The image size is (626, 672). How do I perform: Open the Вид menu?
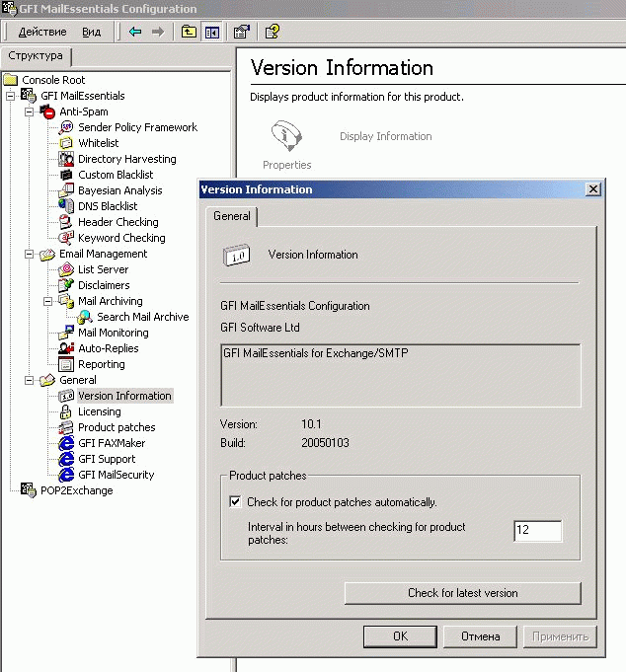[x=91, y=32]
